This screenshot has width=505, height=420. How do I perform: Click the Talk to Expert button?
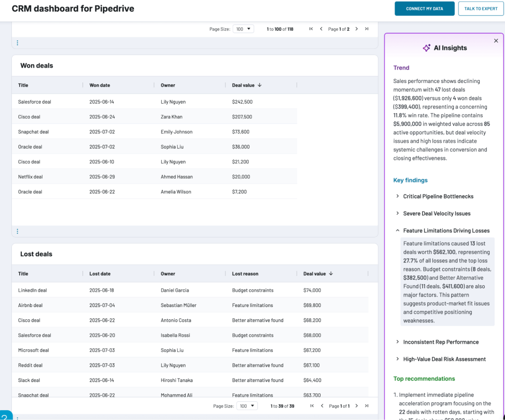pos(481,9)
